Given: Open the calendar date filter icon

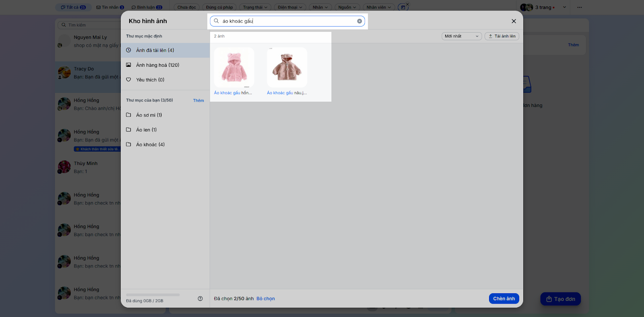Looking at the screenshot, I should click(403, 7).
